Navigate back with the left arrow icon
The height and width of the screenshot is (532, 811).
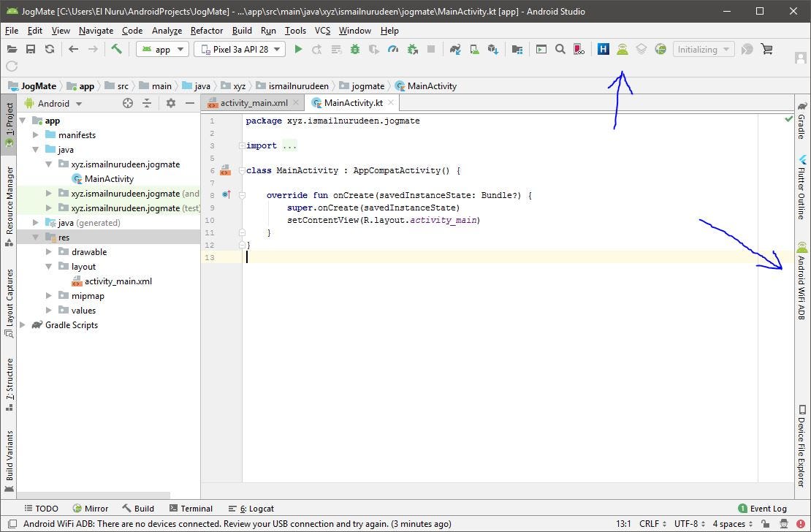[74, 49]
